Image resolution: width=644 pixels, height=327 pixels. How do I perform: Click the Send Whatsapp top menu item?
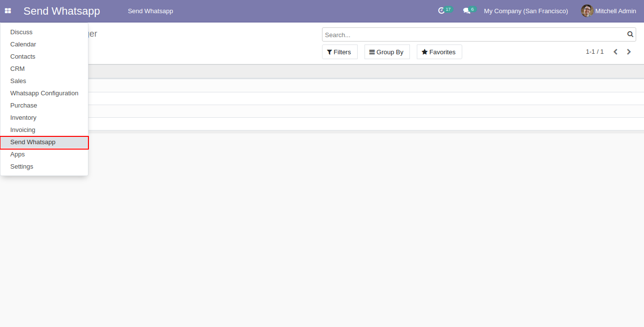tap(150, 11)
